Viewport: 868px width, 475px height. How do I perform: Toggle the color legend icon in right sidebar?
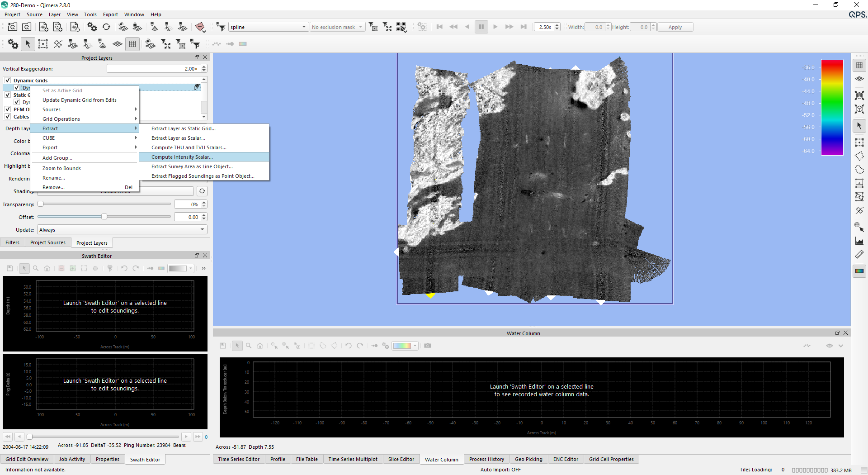click(x=859, y=271)
